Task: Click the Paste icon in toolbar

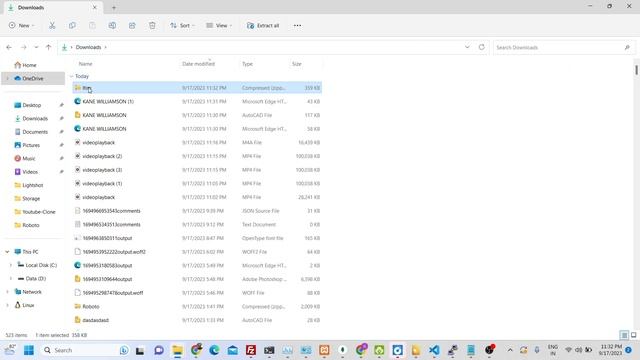Action: tap(92, 25)
